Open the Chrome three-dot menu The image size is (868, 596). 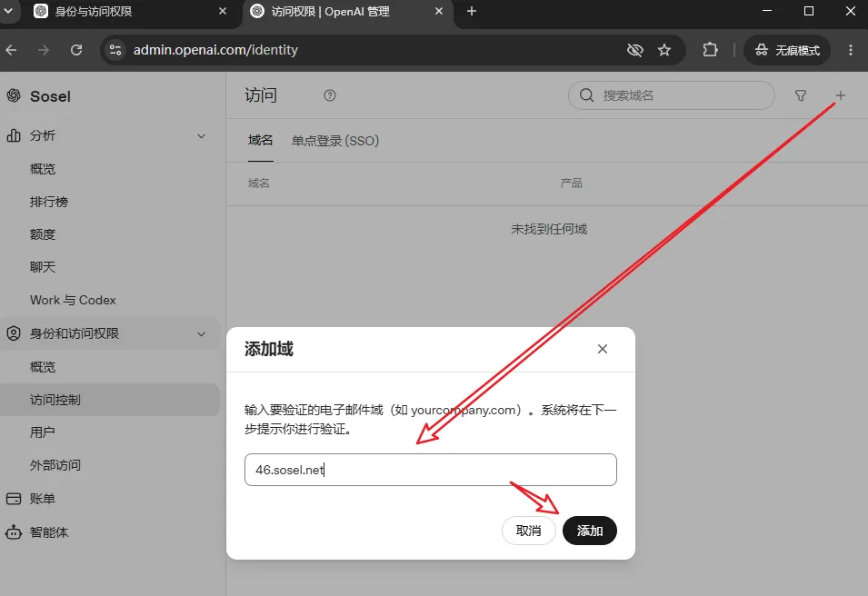point(851,50)
